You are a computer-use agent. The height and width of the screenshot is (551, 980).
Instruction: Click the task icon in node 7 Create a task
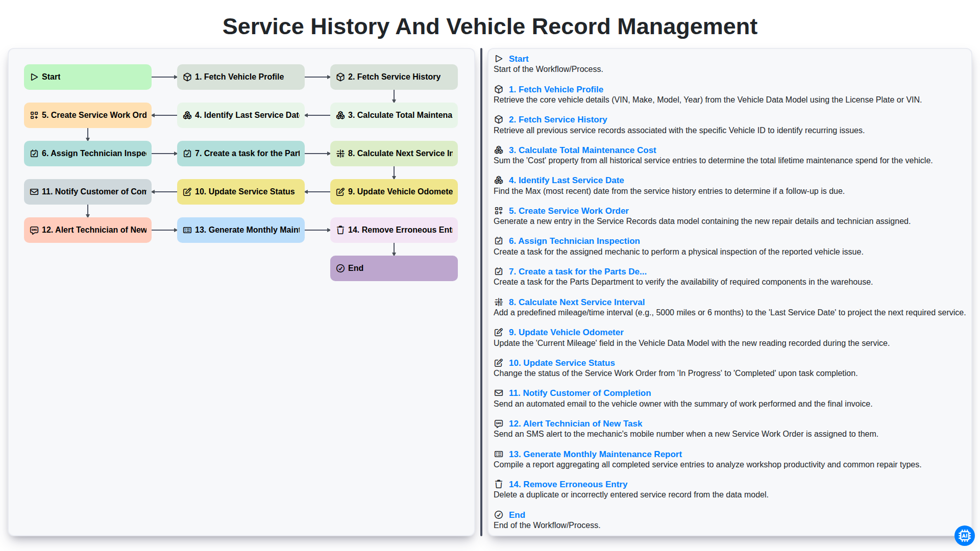pos(187,154)
